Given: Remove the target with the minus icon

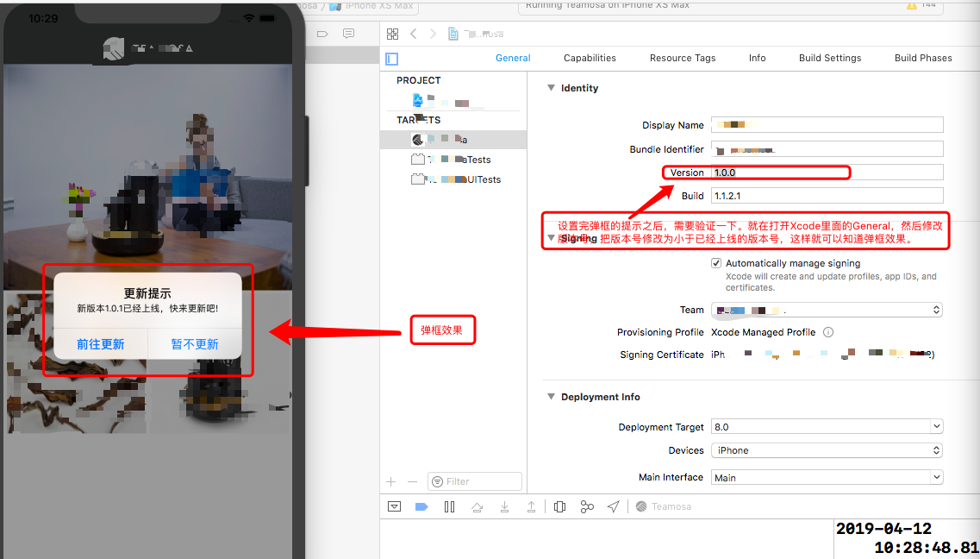Looking at the screenshot, I should [412, 481].
